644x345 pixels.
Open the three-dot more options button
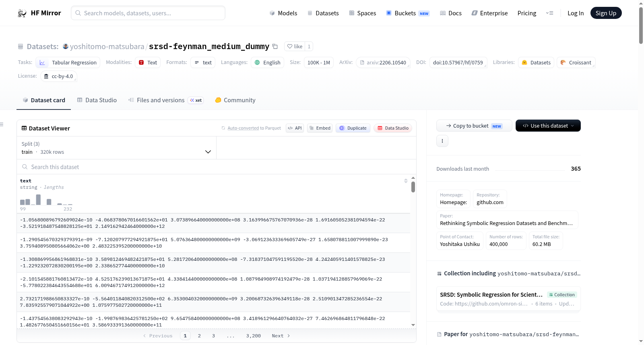(x=442, y=141)
